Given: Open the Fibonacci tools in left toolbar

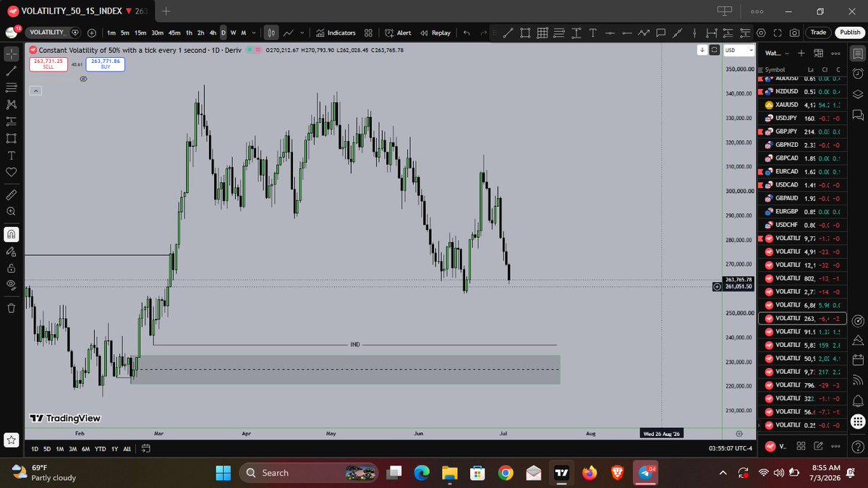Looking at the screenshot, I should pyautogui.click(x=11, y=87).
